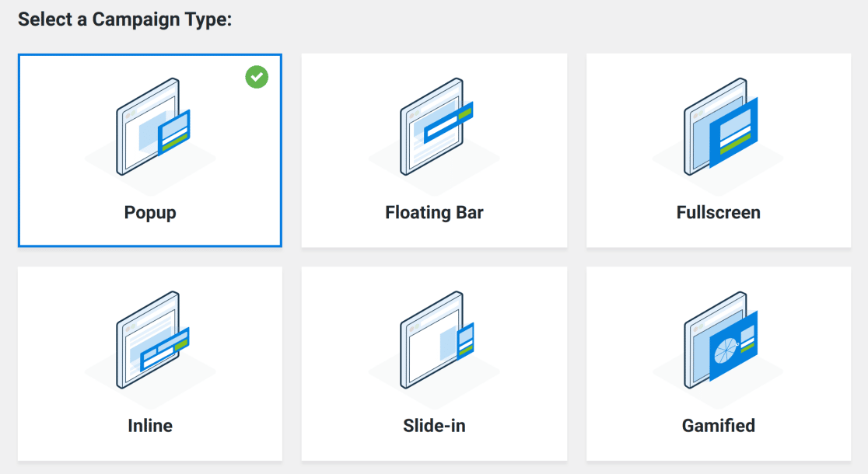The height and width of the screenshot is (474, 868).
Task: Click the Inline campaign illustration icon
Action: click(x=150, y=342)
